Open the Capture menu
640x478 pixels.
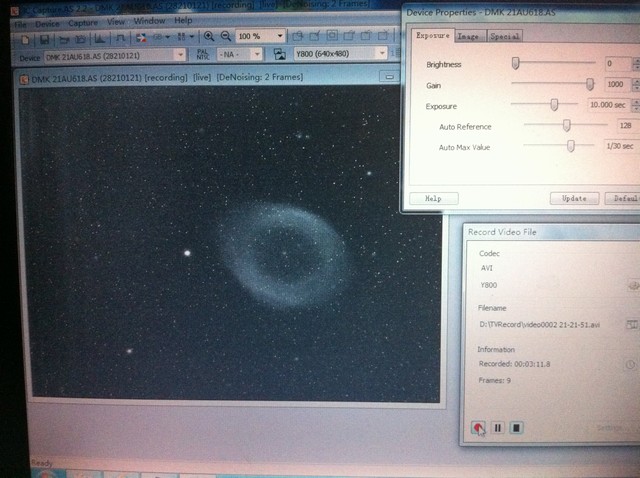pos(83,20)
